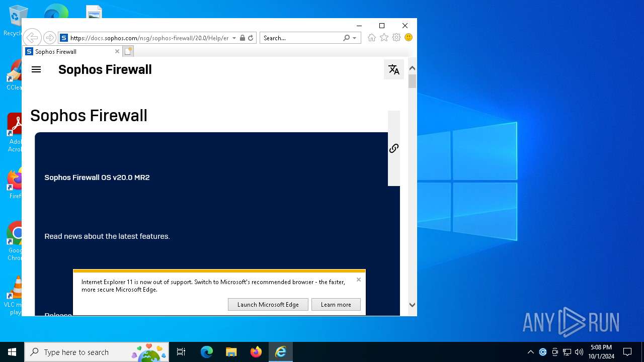
Task: Open the hamburger navigation menu
Action: [36, 69]
